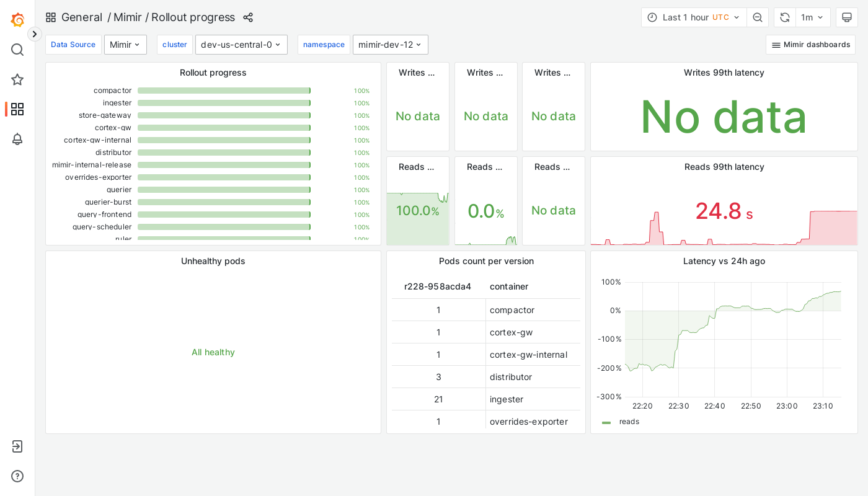Click the Data Source label link
This screenshot has width=868, height=496.
tap(73, 45)
